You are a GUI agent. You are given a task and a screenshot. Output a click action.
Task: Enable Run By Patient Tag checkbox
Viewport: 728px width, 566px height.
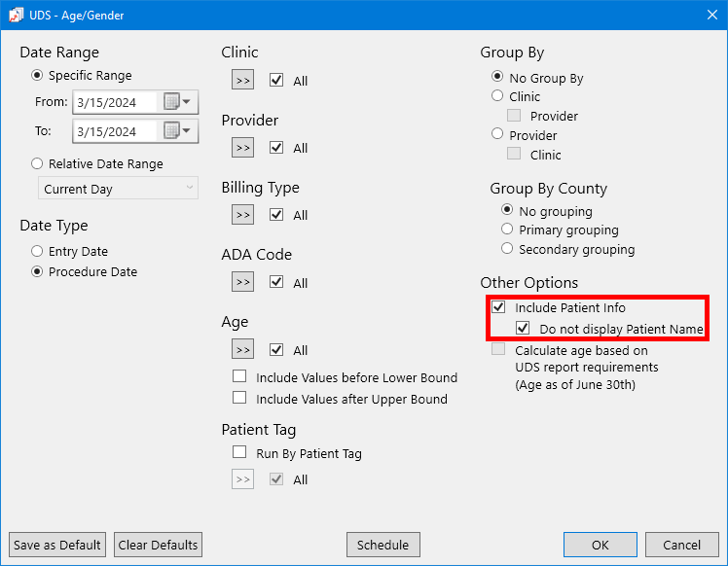click(x=239, y=453)
